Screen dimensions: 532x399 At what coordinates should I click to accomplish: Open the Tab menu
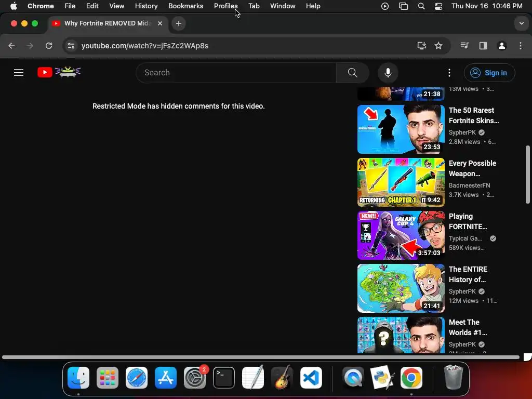[254, 6]
